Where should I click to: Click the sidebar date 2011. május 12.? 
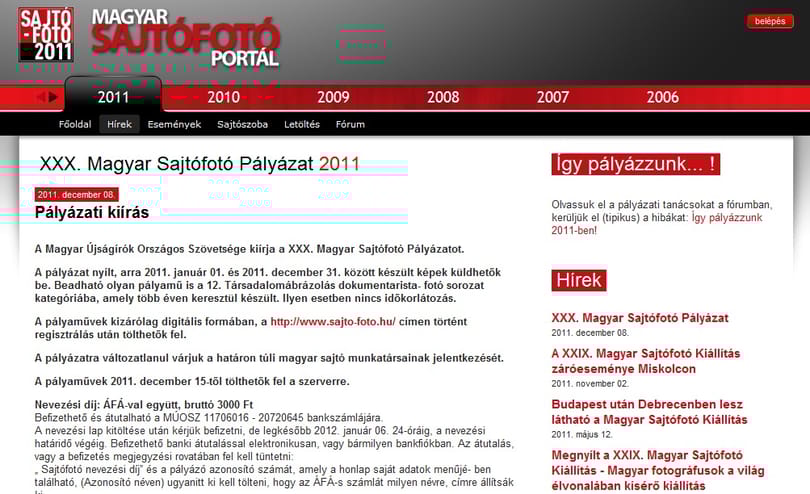pyautogui.click(x=582, y=435)
